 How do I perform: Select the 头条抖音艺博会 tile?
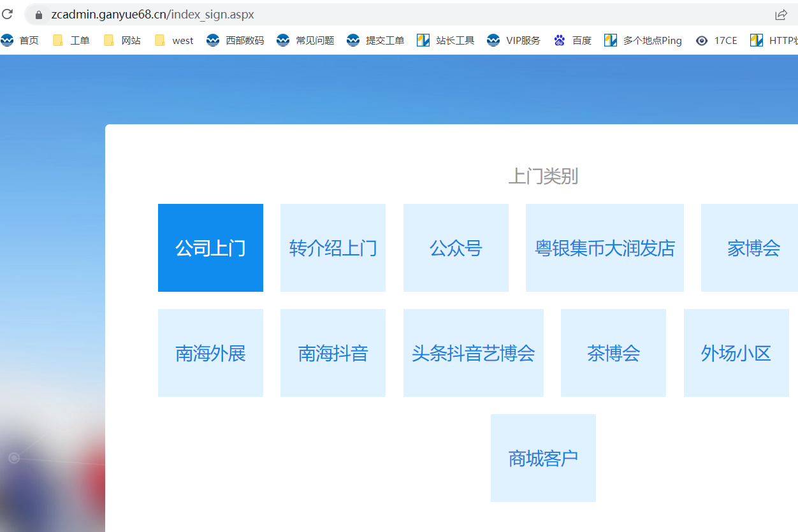coord(473,353)
